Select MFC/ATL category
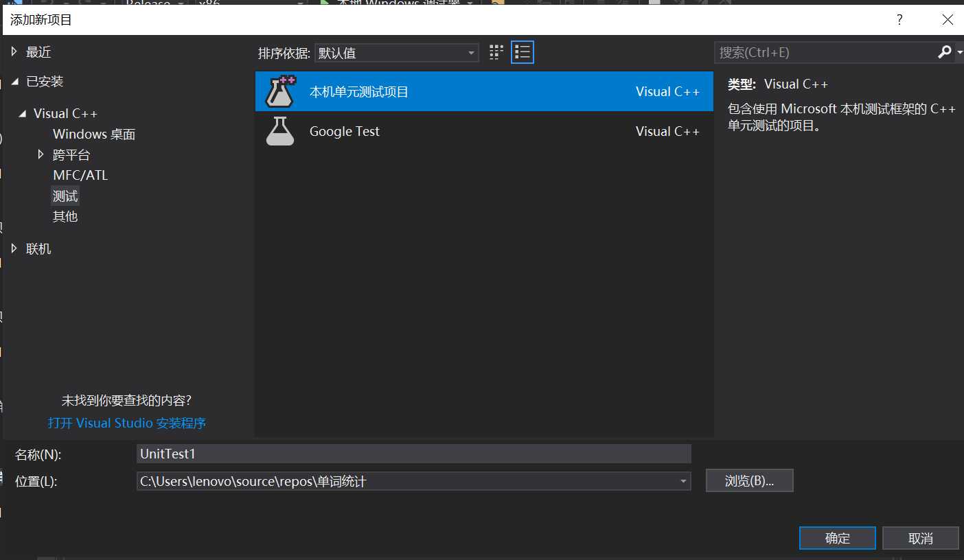The image size is (964, 560). tap(80, 176)
